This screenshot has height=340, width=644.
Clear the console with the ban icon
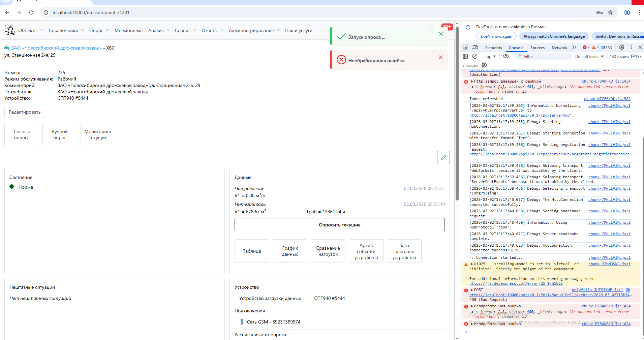475,56
